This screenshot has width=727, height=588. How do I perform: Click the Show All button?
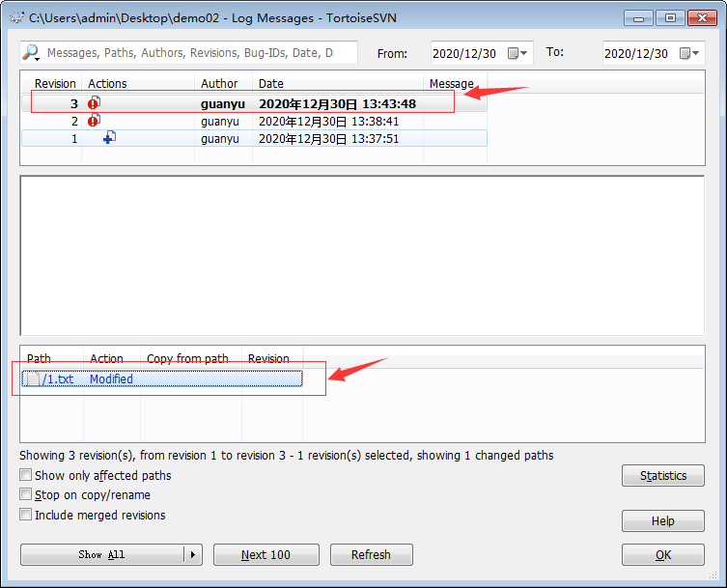[102, 554]
